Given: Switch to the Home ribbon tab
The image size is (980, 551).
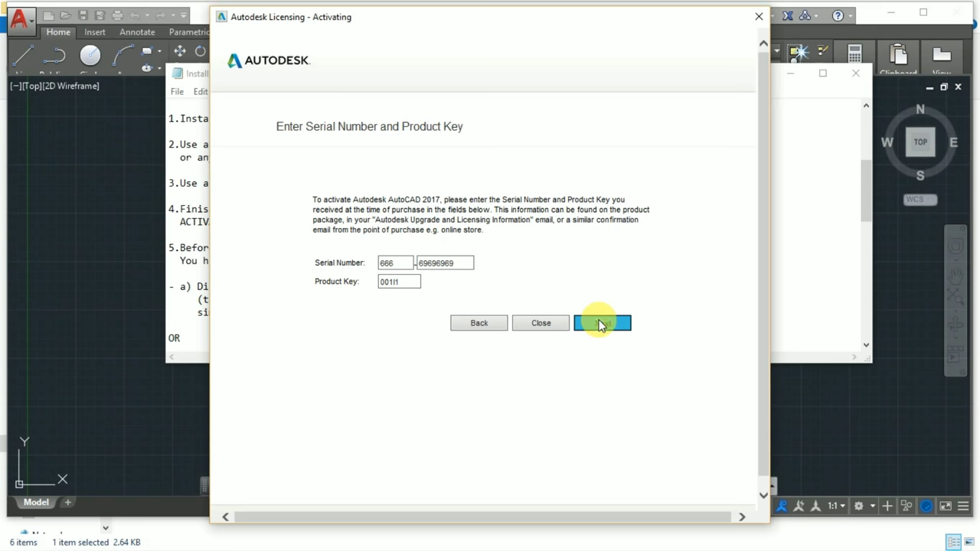Looking at the screenshot, I should [x=58, y=32].
